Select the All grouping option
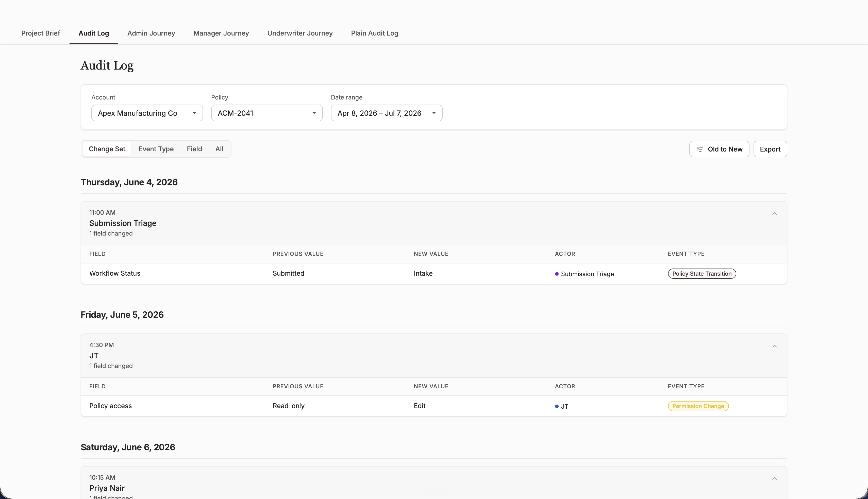The width and height of the screenshot is (868, 499). (x=219, y=149)
